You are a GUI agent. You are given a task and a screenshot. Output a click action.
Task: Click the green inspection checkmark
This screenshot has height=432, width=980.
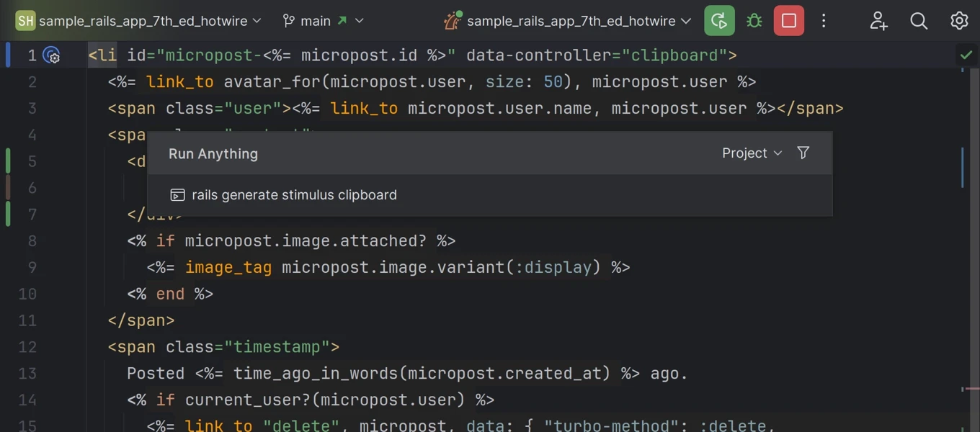pyautogui.click(x=966, y=55)
